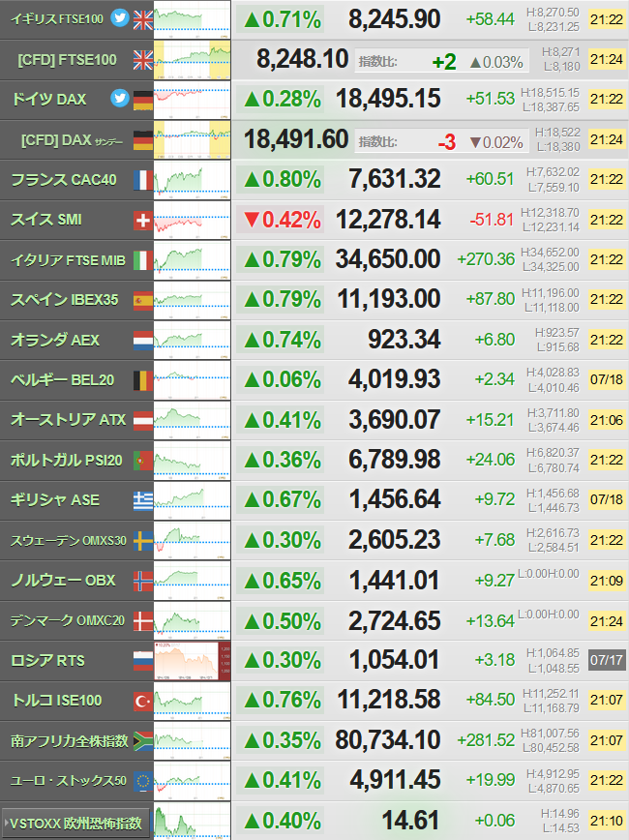629x840 pixels.
Task: Click the Greek flag icon for ASE
Action: [143, 501]
